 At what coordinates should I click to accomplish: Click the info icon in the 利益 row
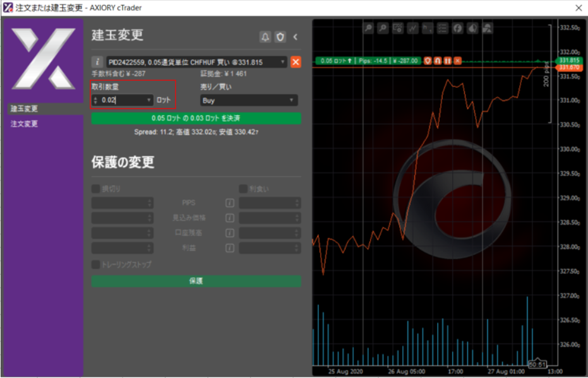230,247
